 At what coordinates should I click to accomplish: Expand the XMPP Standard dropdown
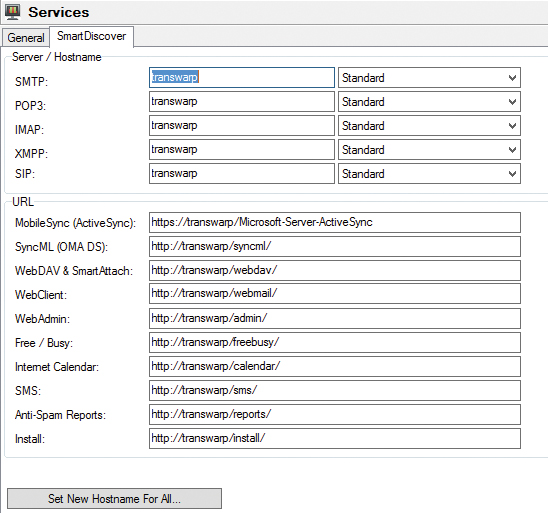(x=429, y=150)
